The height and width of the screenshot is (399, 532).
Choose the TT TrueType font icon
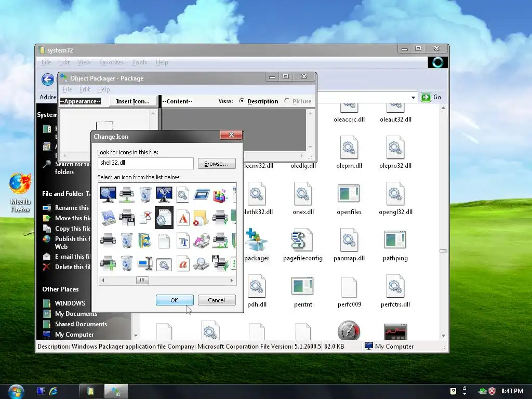pyautogui.click(x=183, y=241)
